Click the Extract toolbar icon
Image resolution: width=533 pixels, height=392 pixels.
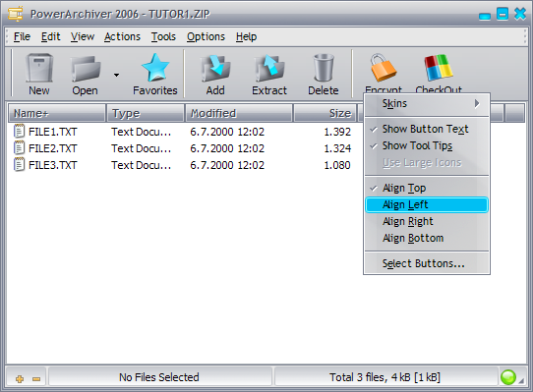tap(269, 68)
